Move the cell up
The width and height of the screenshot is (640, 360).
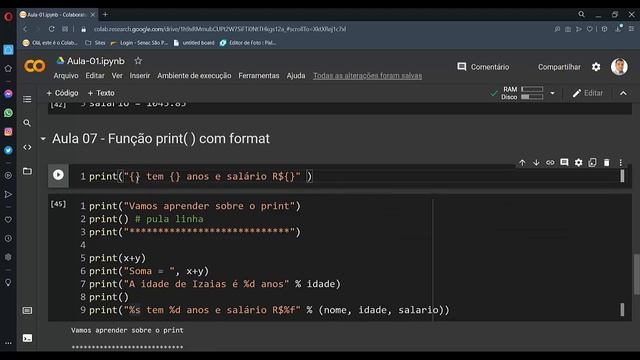tap(522, 162)
